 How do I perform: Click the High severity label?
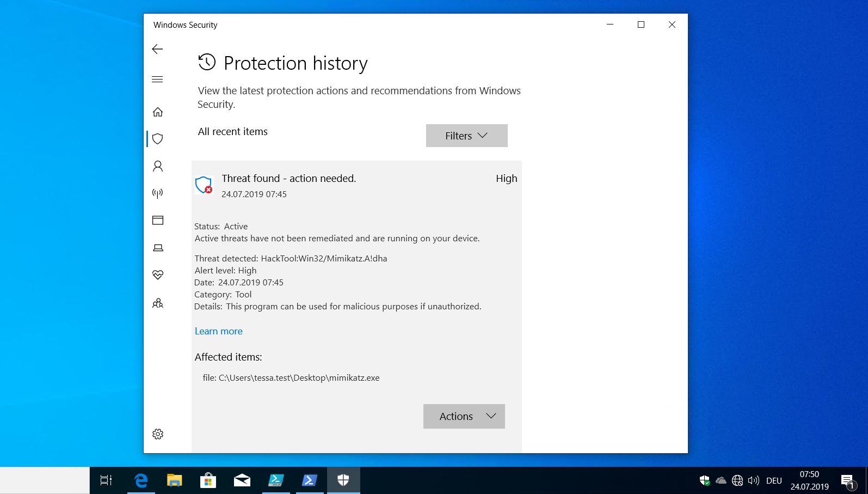tap(507, 179)
